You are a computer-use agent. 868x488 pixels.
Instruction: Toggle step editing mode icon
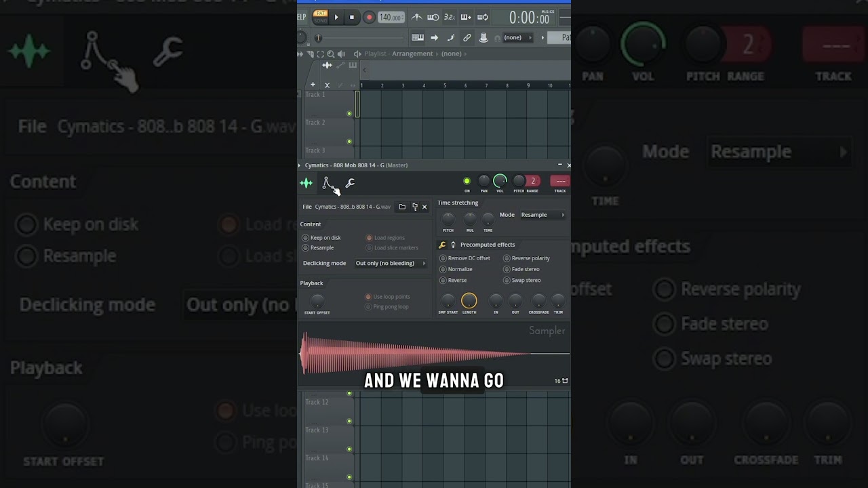click(x=451, y=37)
